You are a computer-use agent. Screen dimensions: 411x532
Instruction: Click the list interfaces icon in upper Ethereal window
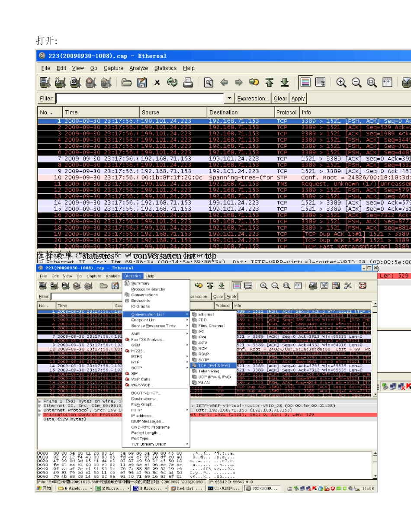45,83
